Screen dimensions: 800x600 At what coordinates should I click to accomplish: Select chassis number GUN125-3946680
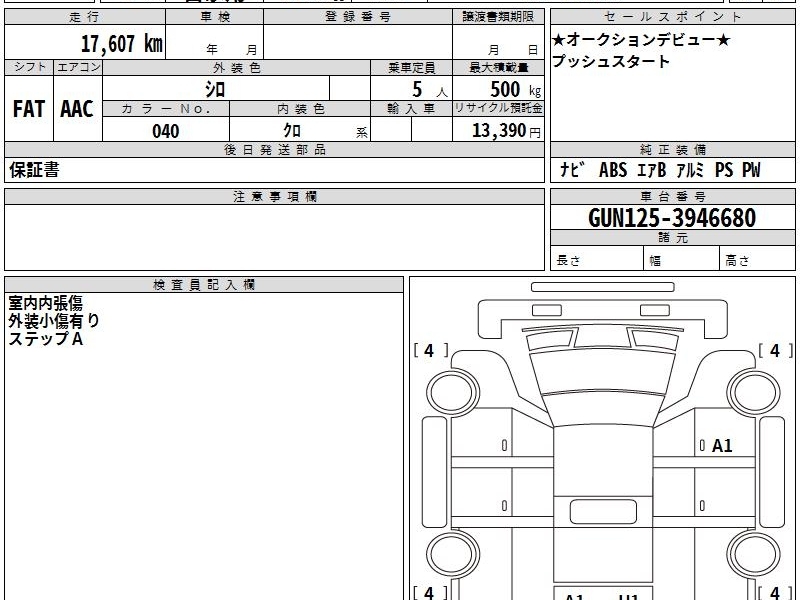click(x=672, y=218)
